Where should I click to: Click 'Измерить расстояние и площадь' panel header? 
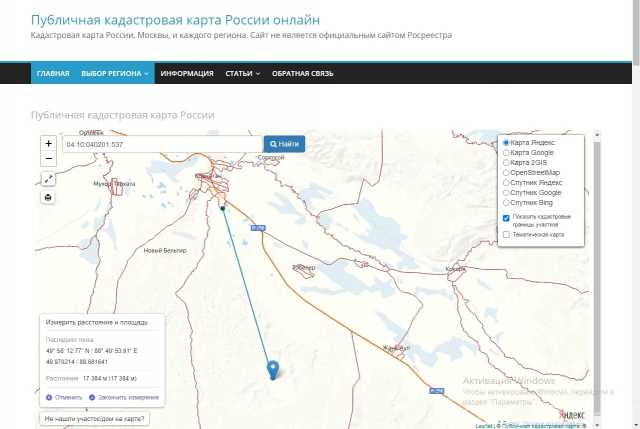point(96,322)
